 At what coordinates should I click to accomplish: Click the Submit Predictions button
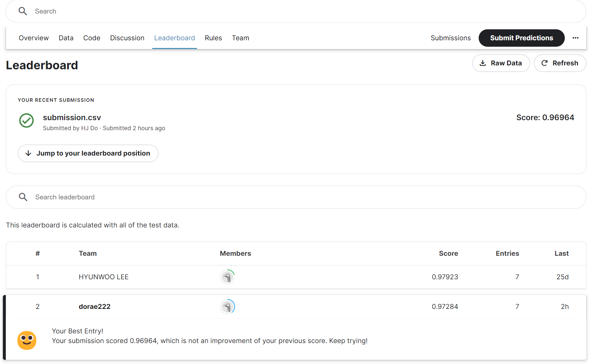click(x=522, y=38)
